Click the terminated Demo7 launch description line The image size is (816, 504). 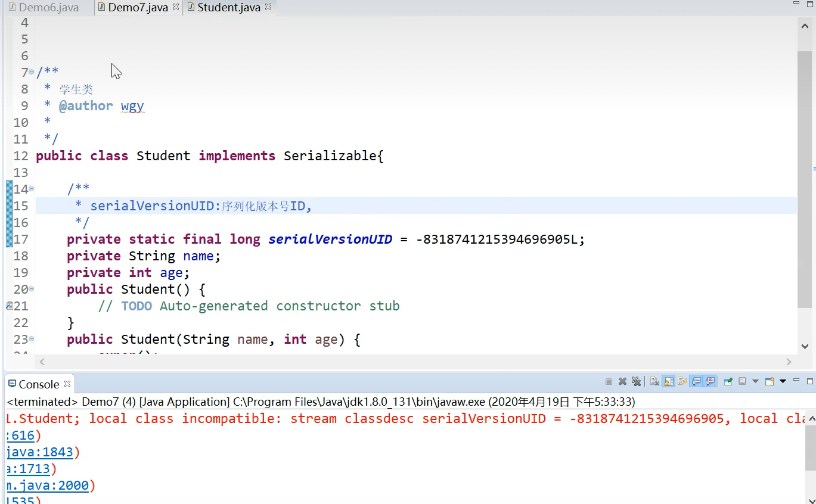pos(321,402)
